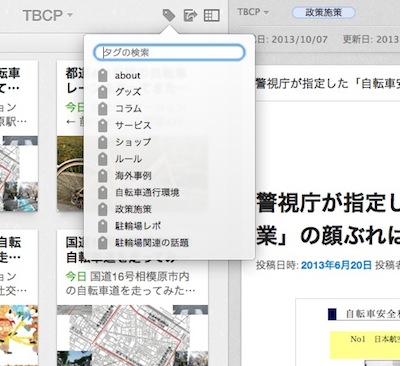
Task: Click tag icon beside 駐輪場関連の話題
Action: coord(103,243)
